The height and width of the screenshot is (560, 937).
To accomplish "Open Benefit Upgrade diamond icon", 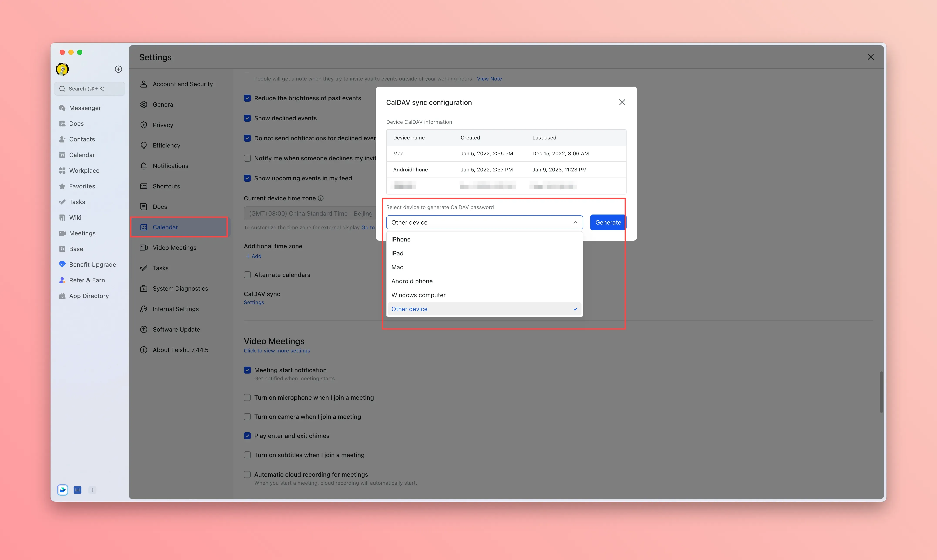I will (62, 265).
